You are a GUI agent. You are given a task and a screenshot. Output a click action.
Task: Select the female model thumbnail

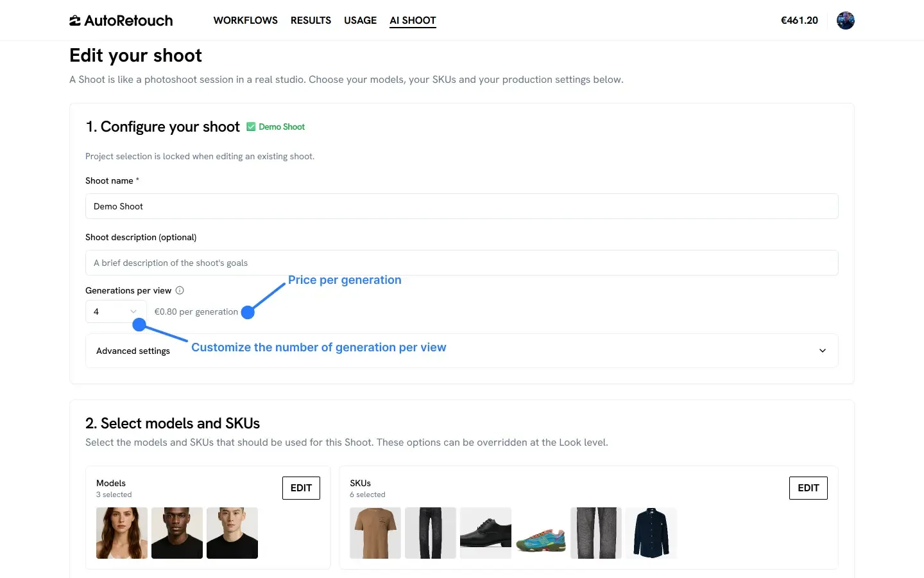tap(122, 533)
